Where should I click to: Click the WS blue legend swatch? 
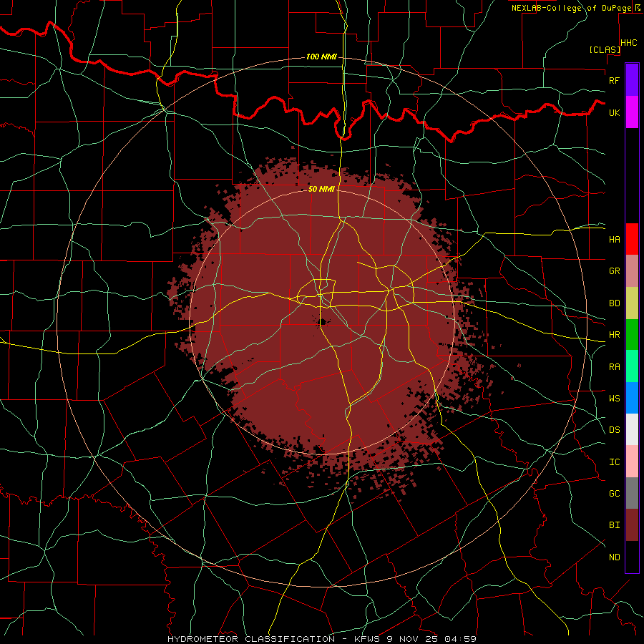[x=632, y=398]
